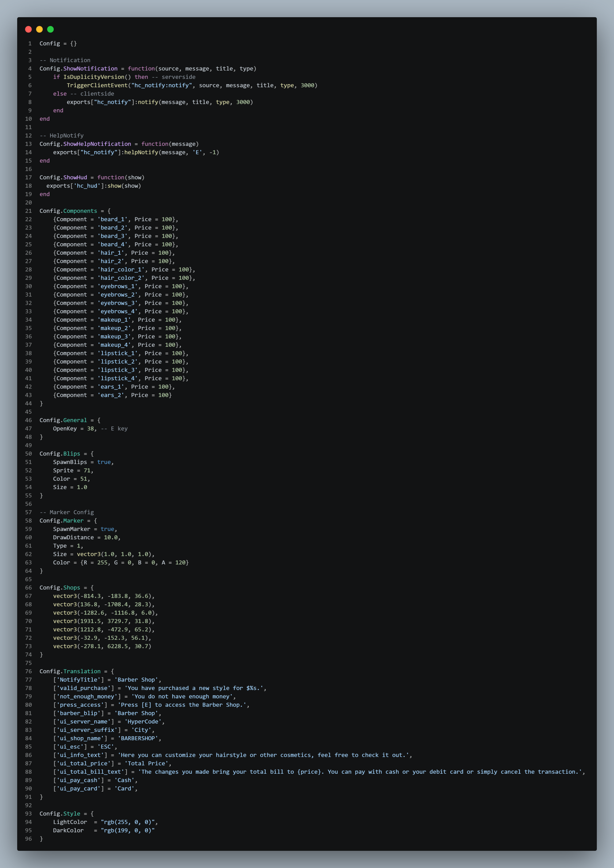Click the 'beard_1' component string
This screenshot has height=868, width=614.
click(x=113, y=219)
